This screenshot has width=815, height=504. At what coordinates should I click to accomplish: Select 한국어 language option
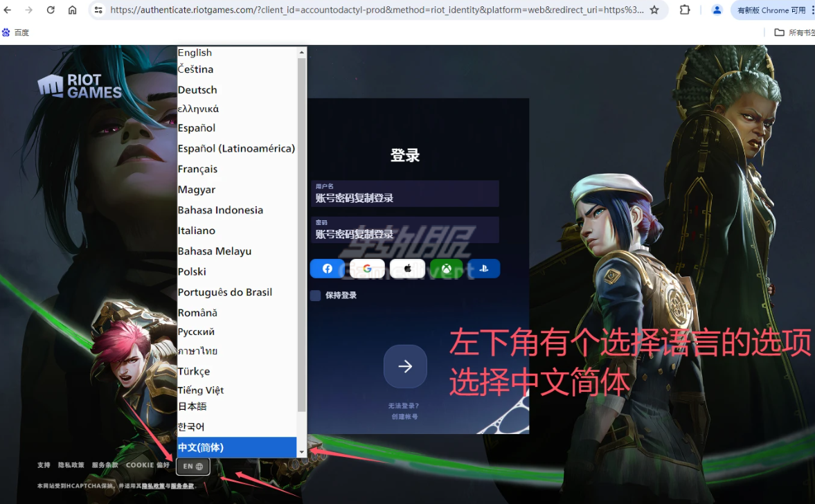coord(237,426)
